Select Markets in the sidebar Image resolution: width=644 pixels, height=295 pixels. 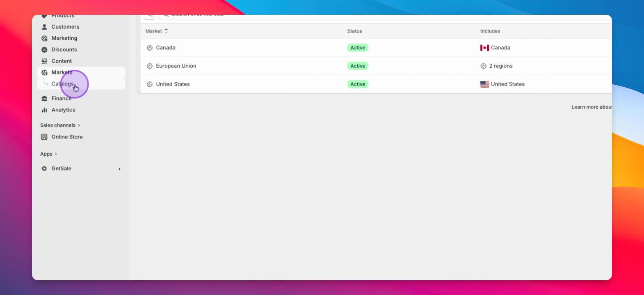coord(62,73)
